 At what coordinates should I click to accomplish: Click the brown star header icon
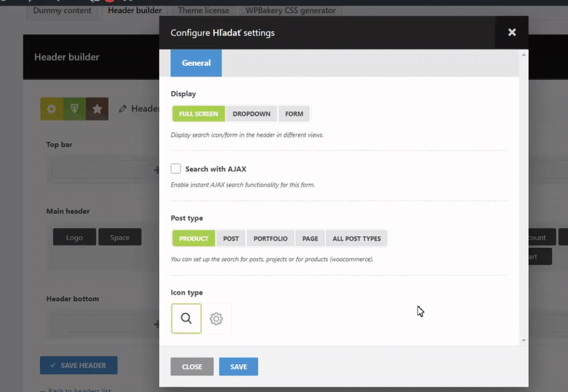pyautogui.click(x=97, y=109)
